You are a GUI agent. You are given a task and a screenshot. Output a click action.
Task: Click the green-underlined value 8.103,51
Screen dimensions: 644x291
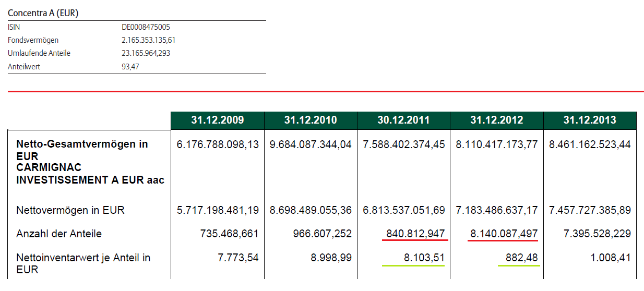click(x=423, y=258)
